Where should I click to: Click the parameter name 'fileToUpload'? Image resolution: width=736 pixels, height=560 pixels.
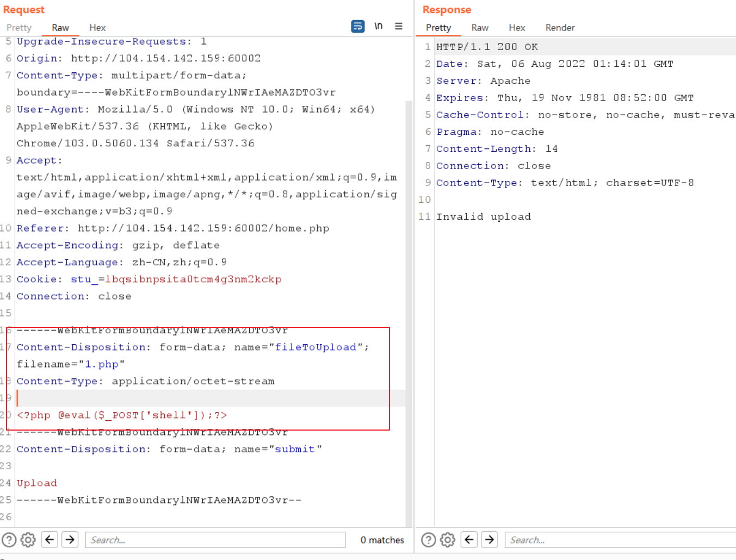point(316,347)
